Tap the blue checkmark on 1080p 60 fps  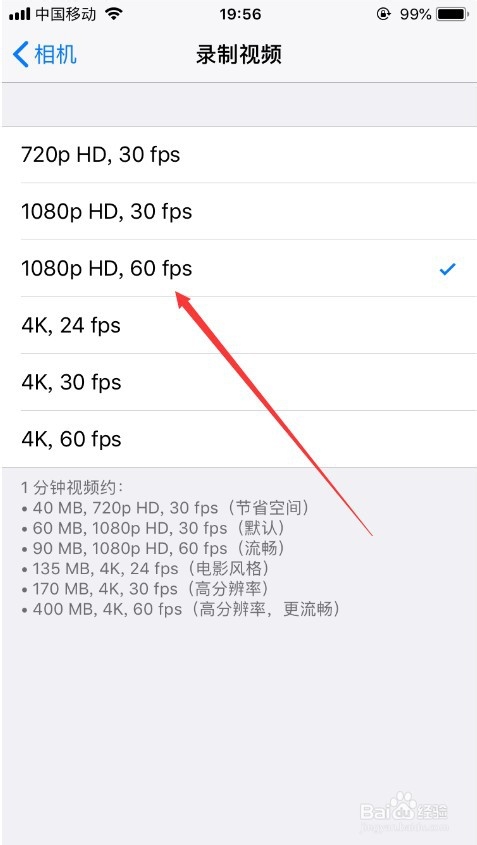448,268
